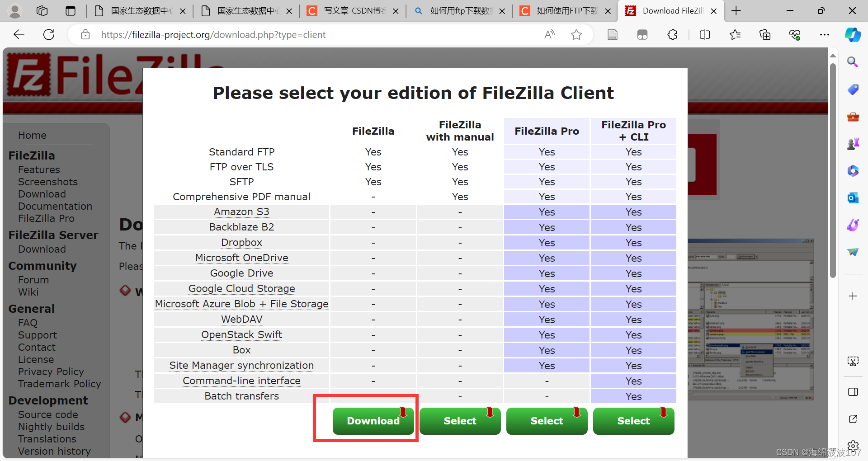Click the profile avatar icon

point(15,11)
